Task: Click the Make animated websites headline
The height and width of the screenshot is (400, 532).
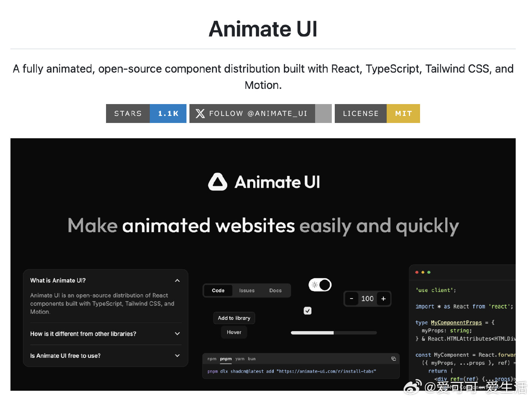Action: (263, 226)
